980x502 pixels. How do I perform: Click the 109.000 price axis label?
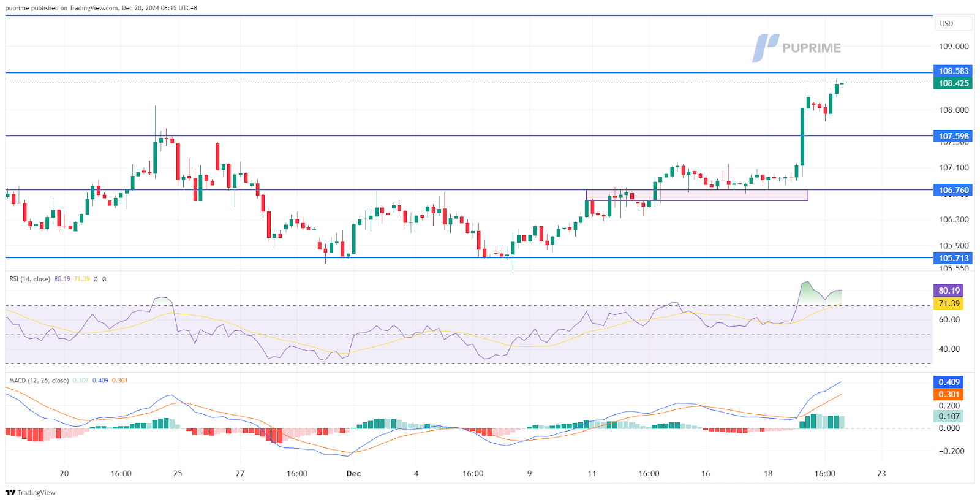click(954, 47)
